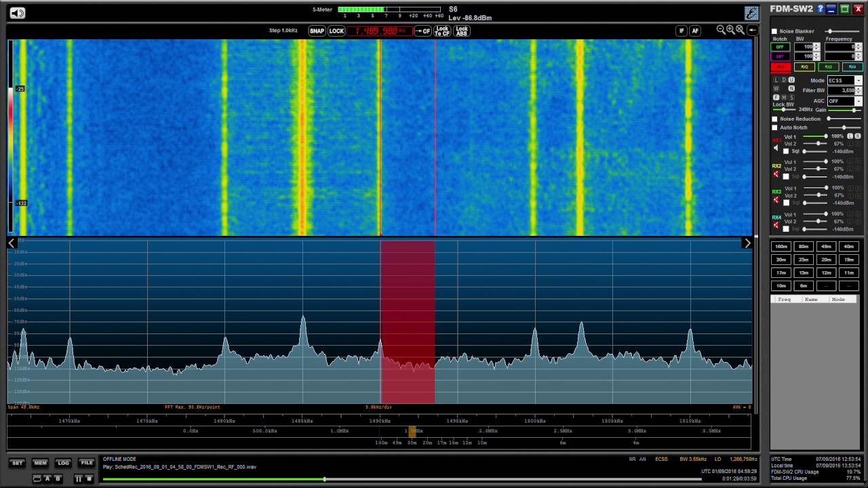Click the first notch BW stepper
The height and width of the screenshot is (488, 868).
tap(816, 47)
